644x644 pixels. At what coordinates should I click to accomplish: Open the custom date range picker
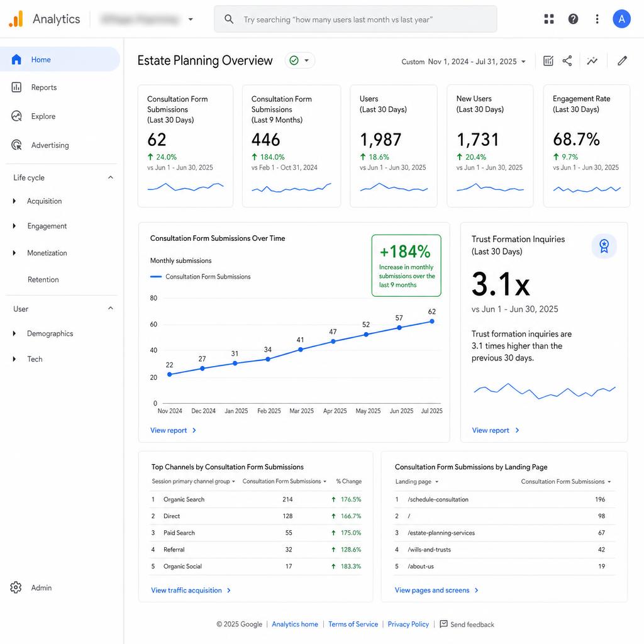pyautogui.click(x=464, y=62)
